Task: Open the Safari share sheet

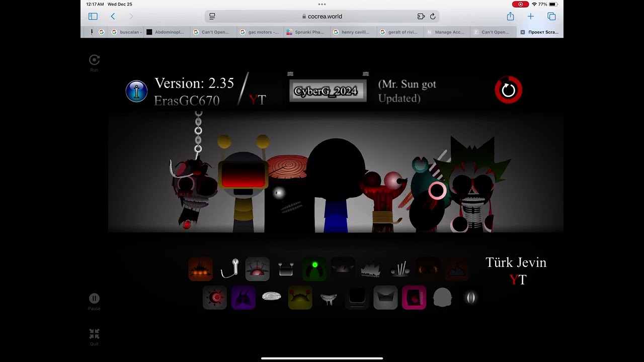Action: coord(510,17)
